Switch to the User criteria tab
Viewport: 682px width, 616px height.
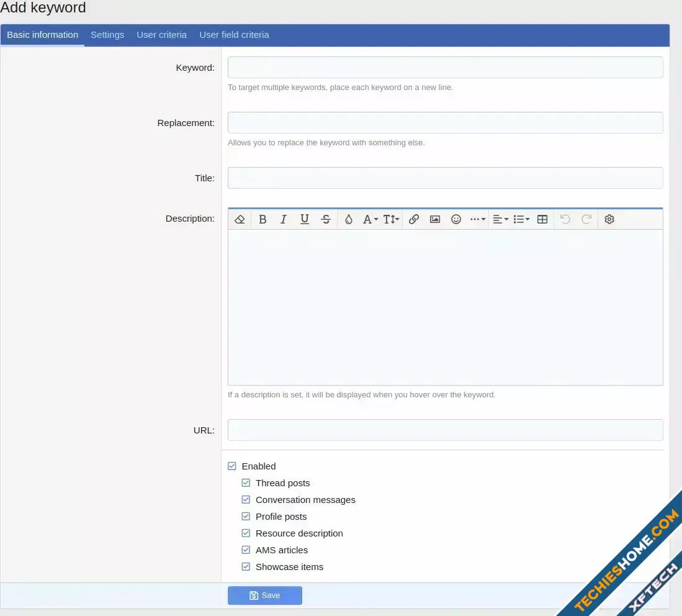point(162,35)
